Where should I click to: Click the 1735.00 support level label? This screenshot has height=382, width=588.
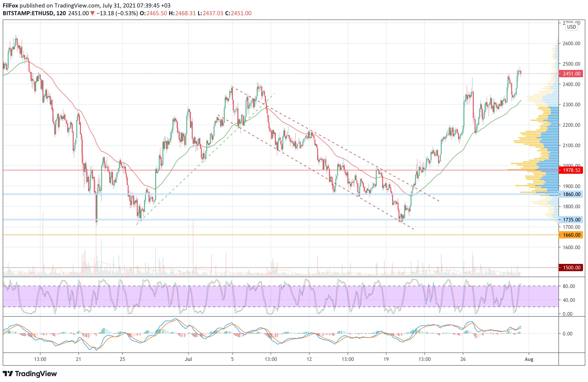(x=571, y=220)
